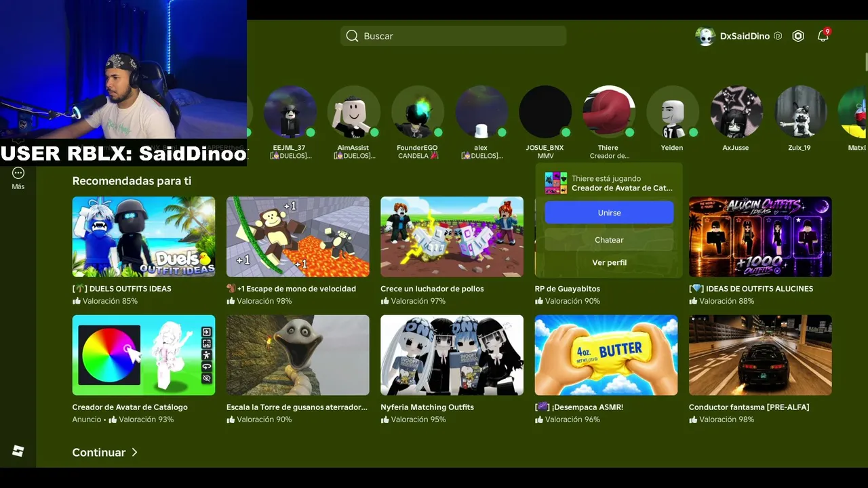Screen dimensions: 868x488
Task: Click the 'RP de Guayabitos' title
Action: click(568, 289)
